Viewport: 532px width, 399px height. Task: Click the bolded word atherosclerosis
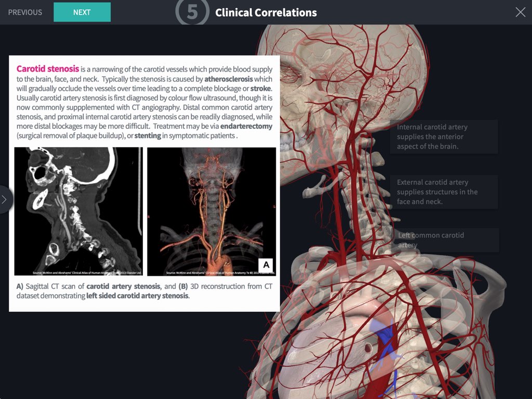(x=229, y=79)
